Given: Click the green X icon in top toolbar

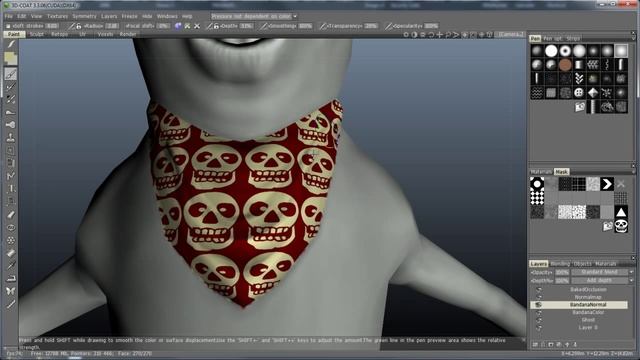Looking at the screenshot, I should (187, 26).
